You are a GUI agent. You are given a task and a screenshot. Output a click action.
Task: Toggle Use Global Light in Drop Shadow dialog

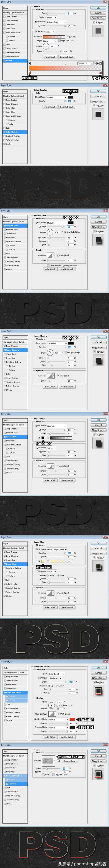pyautogui.click(x=65, y=232)
